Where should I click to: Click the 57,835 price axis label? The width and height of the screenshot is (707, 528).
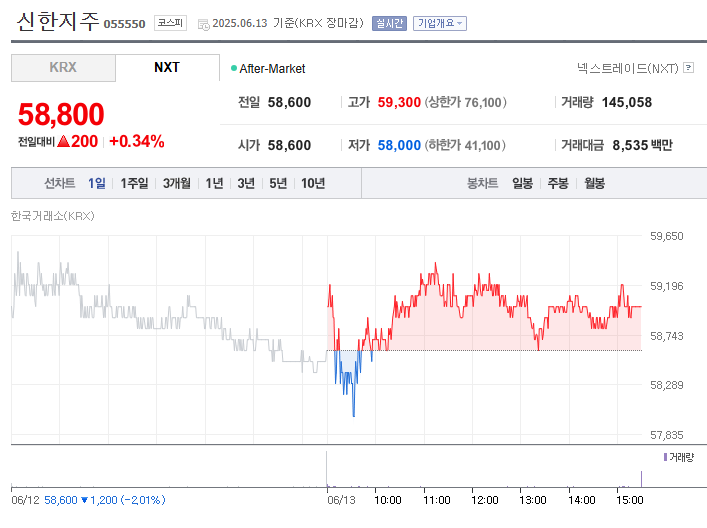coord(666,435)
